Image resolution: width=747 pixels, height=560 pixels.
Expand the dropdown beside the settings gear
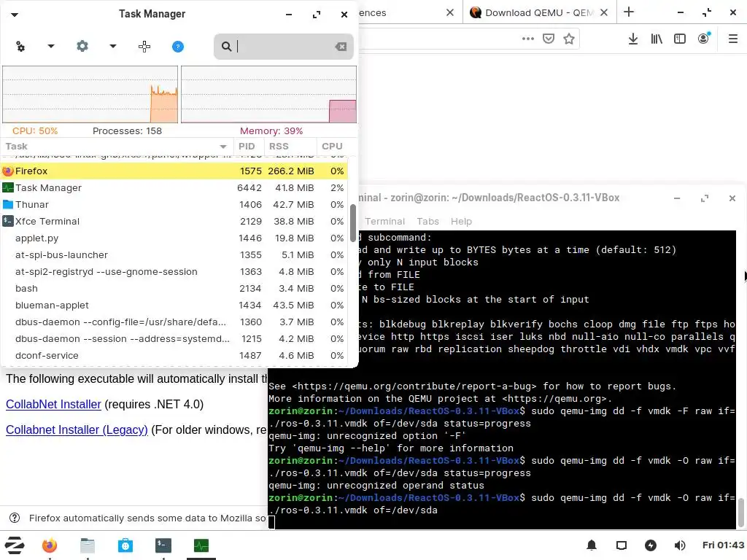click(x=113, y=46)
